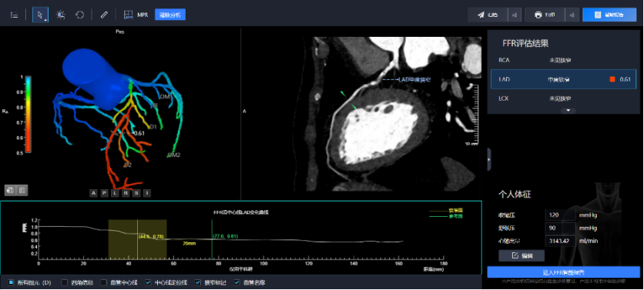Click the yellow stenosis marker line at 44
Image resolution: width=644 pixels, height=290 pixels.
pos(137,238)
